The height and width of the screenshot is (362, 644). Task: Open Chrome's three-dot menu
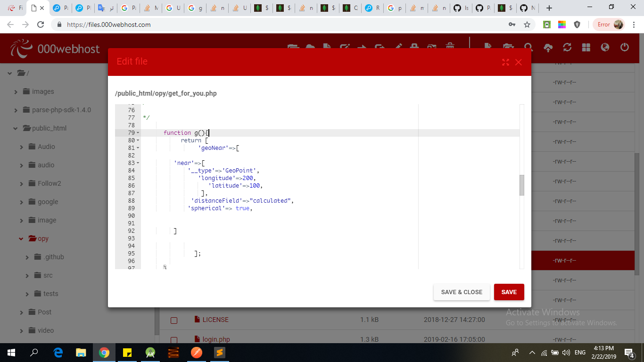[x=634, y=25]
